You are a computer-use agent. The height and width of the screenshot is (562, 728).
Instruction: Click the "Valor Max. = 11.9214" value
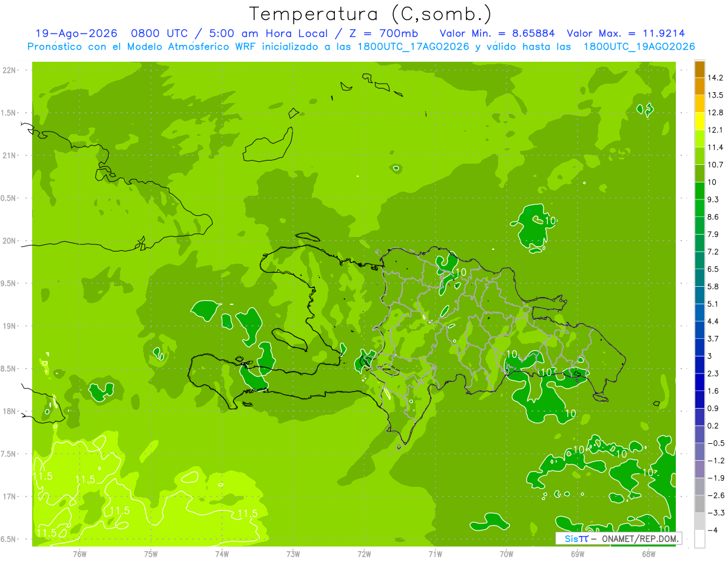(x=626, y=33)
